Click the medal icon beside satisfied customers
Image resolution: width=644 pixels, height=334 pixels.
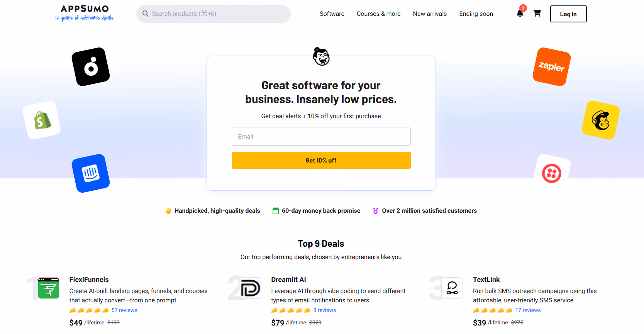click(x=375, y=211)
